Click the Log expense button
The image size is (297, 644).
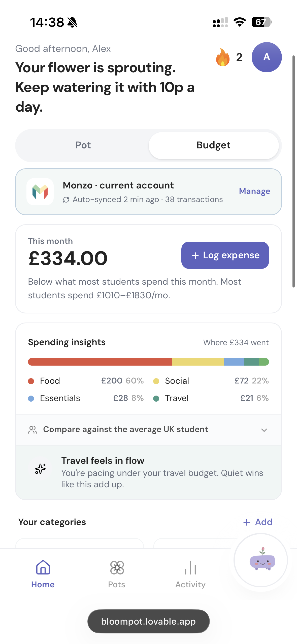pyautogui.click(x=225, y=255)
